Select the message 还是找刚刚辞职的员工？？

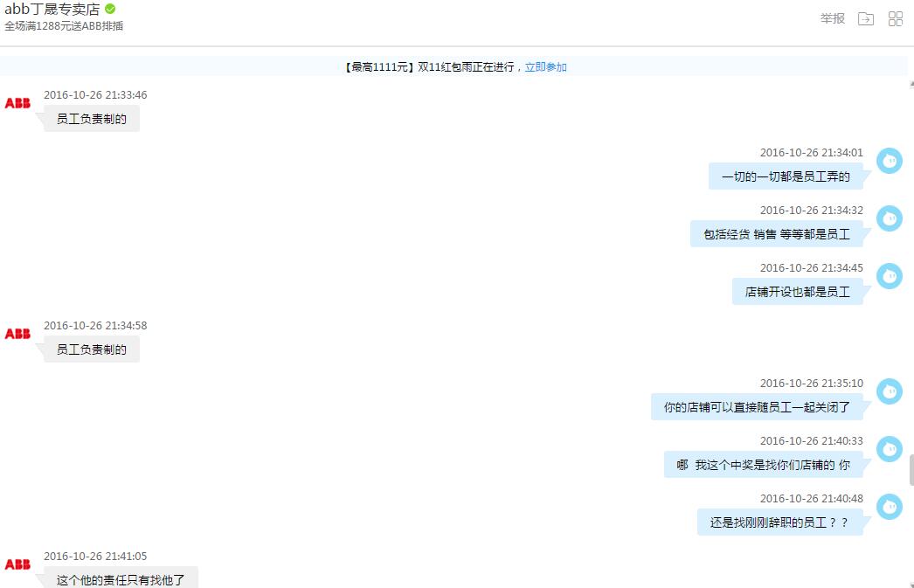(780, 522)
